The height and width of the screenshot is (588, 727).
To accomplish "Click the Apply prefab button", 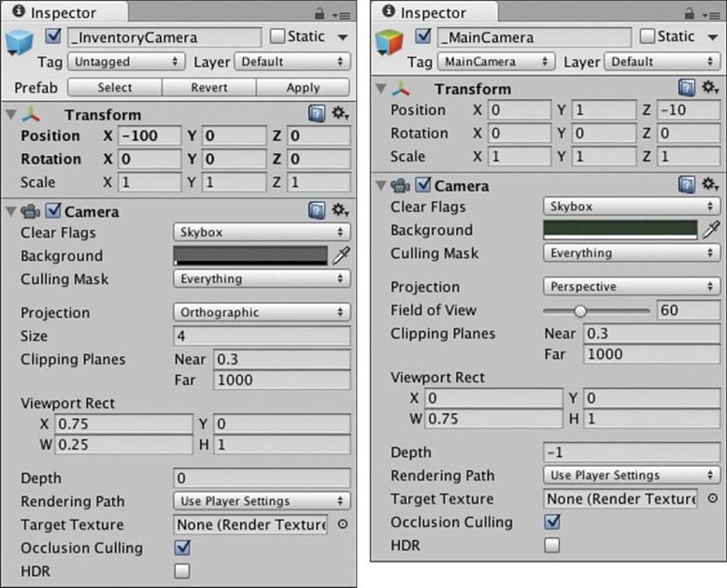I will (303, 87).
